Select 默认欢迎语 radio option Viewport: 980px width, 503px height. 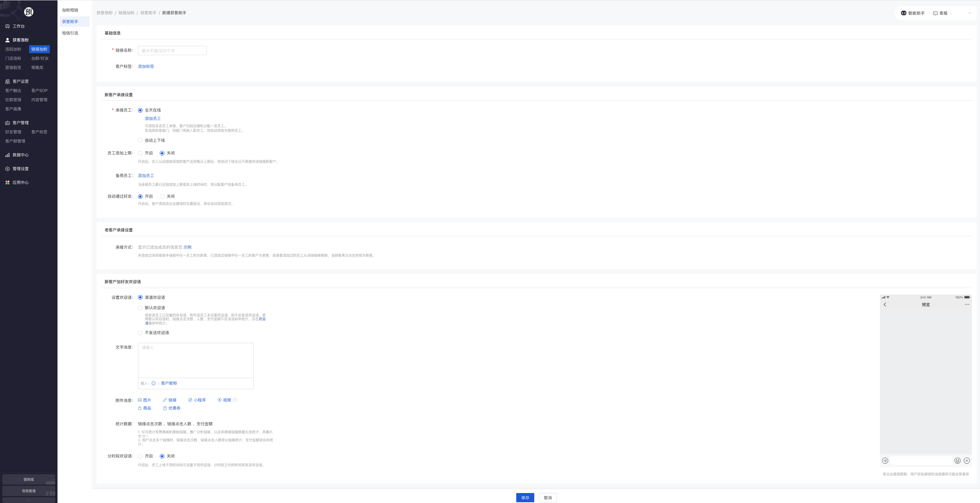(140, 308)
